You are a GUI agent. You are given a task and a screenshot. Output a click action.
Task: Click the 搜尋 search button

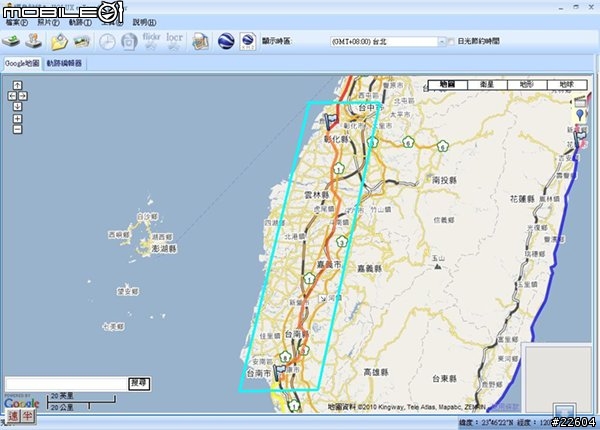(x=139, y=383)
